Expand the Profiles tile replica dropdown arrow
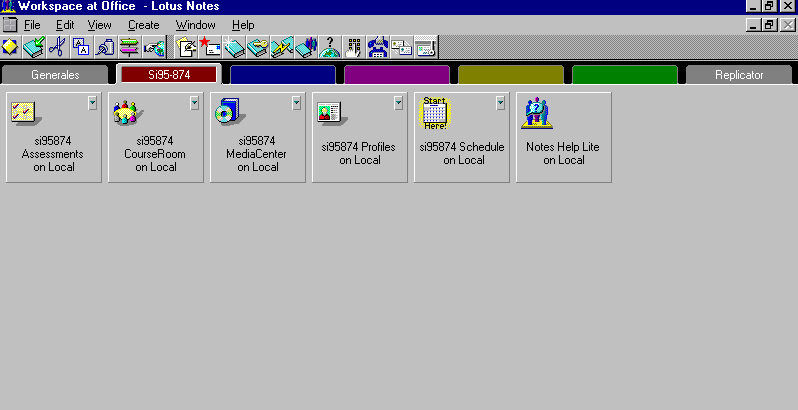798x410 pixels. (x=398, y=103)
